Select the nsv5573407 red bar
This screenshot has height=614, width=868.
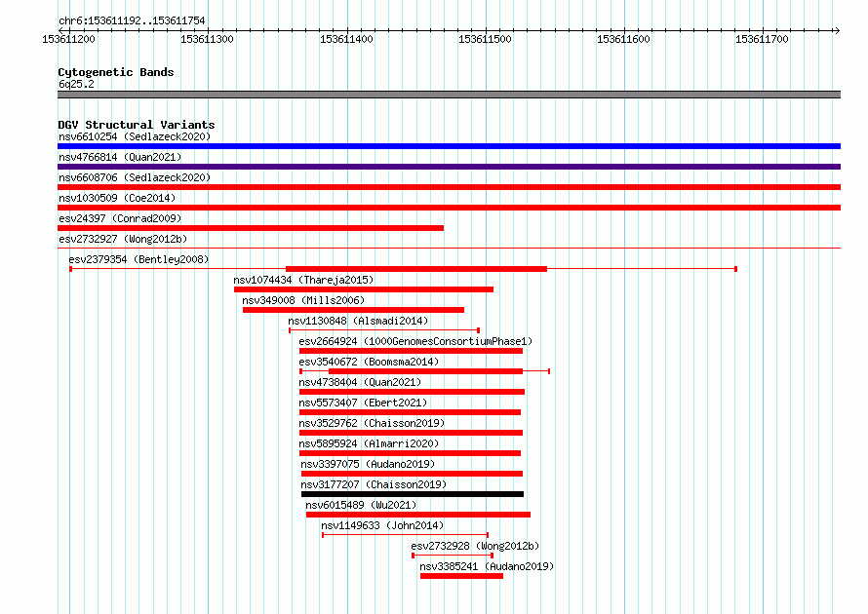point(410,412)
